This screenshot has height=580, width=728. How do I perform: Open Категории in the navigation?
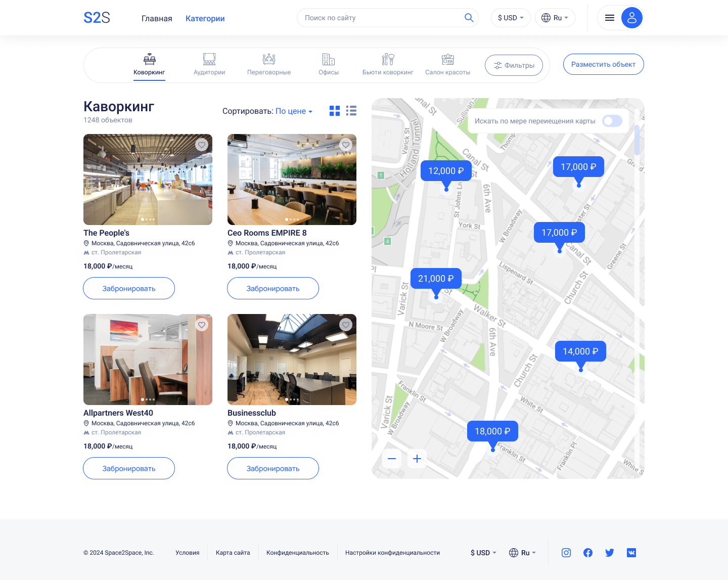tap(205, 18)
